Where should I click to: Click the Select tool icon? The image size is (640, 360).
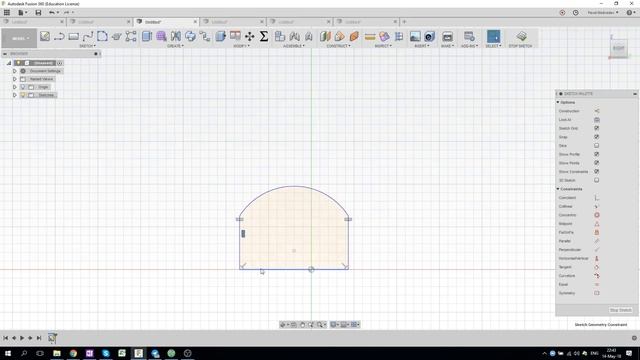pos(493,36)
